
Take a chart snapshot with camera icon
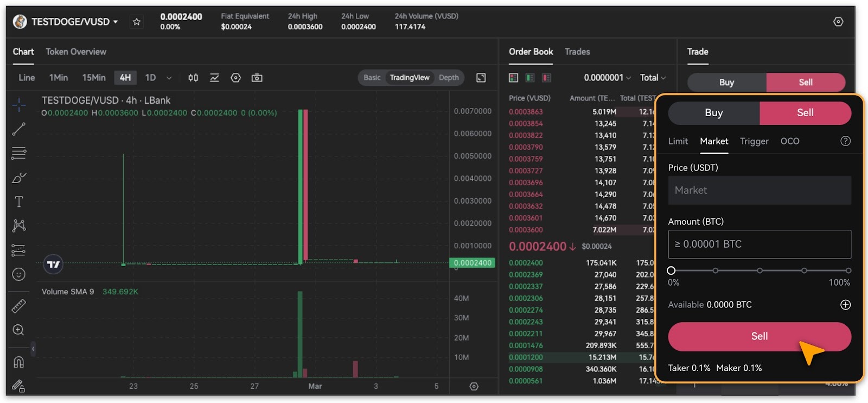coord(257,78)
